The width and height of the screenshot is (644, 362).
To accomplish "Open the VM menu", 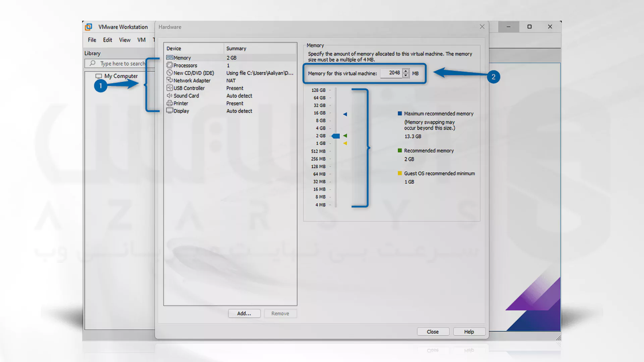I will coord(142,40).
